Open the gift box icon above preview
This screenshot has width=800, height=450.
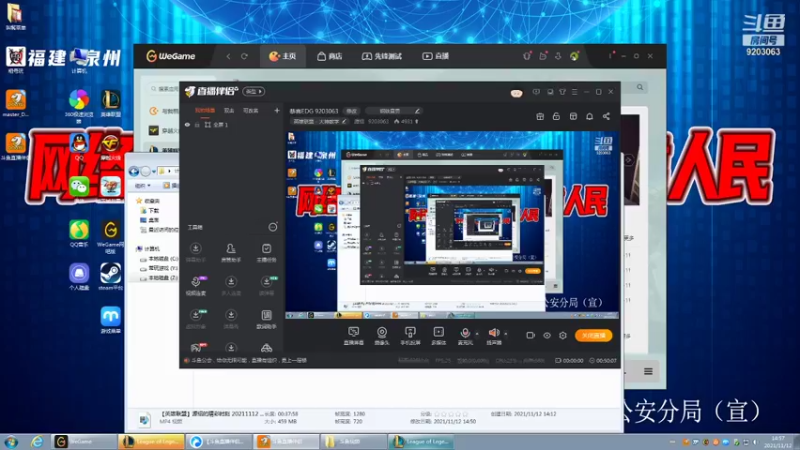click(540, 116)
